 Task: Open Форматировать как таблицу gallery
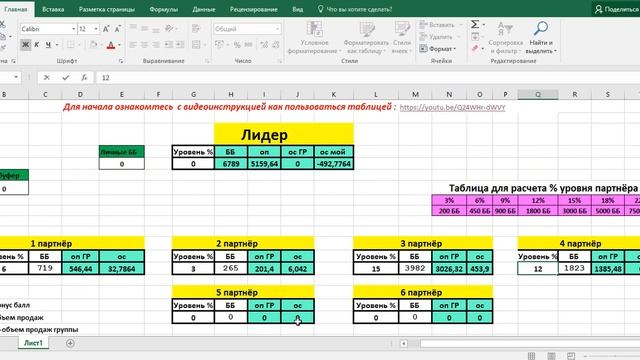pyautogui.click(x=366, y=38)
